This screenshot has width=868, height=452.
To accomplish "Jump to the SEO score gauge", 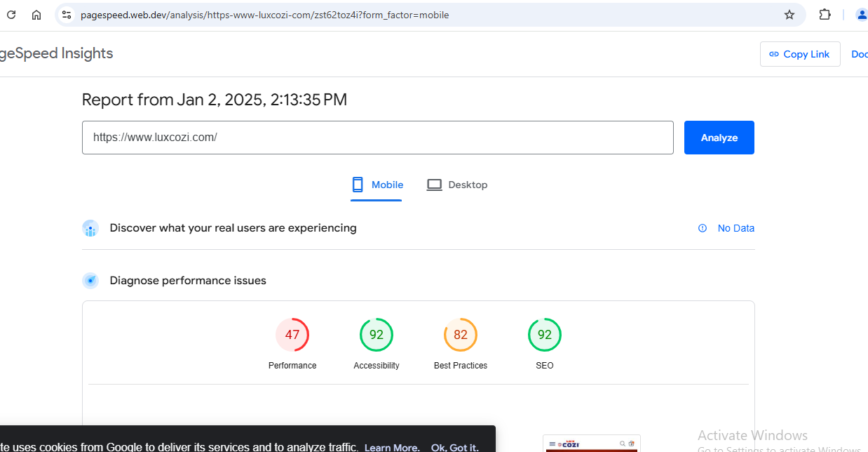I will pyautogui.click(x=545, y=335).
